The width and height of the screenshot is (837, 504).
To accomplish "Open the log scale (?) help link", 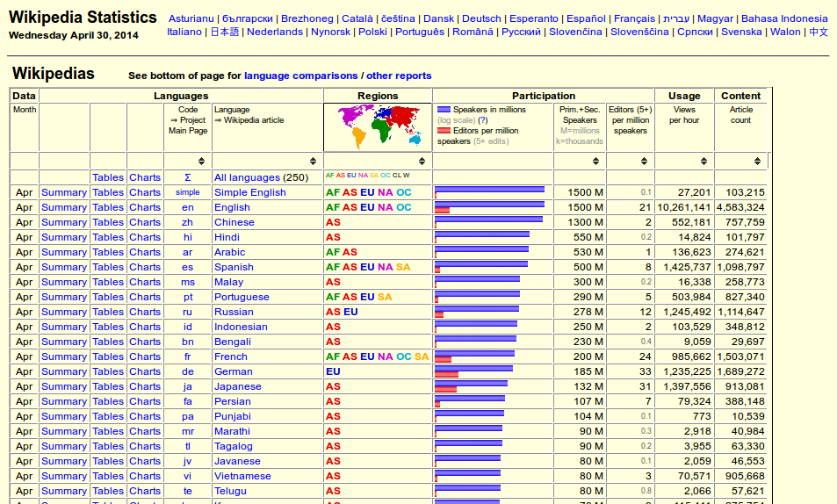I will point(482,120).
